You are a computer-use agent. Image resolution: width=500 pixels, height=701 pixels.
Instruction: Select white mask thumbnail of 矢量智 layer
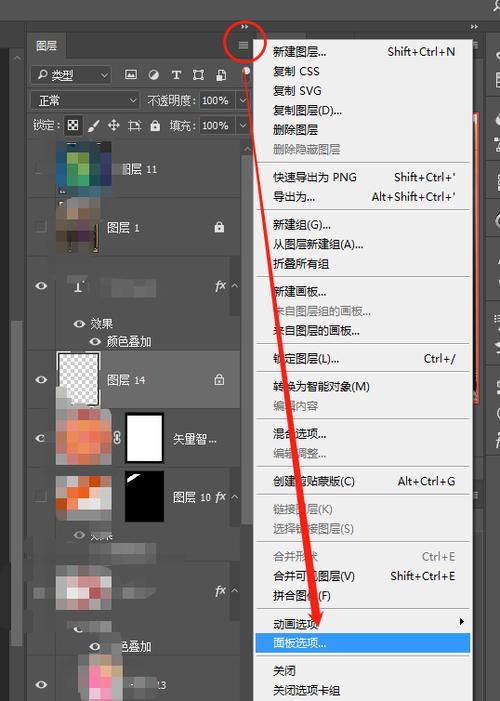click(x=144, y=438)
